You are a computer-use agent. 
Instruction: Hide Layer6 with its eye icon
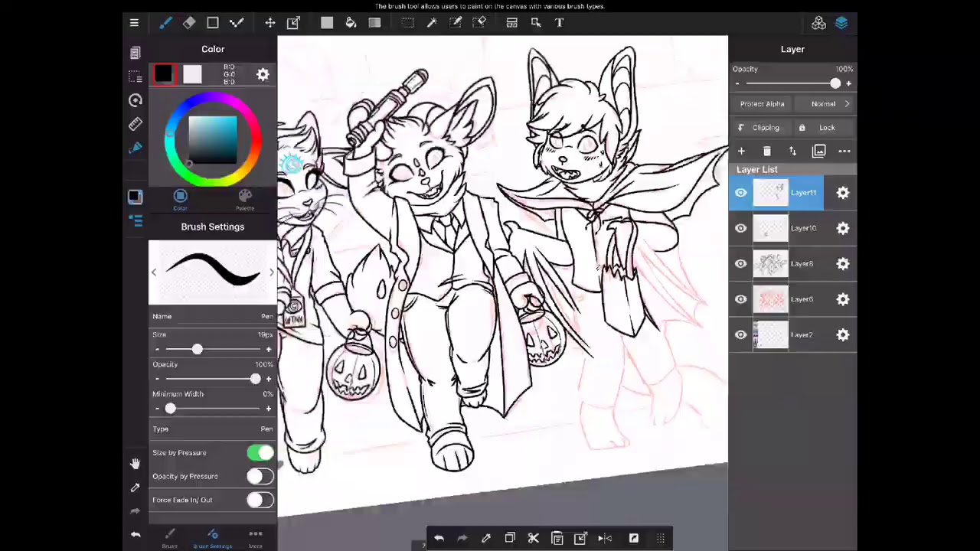coord(740,299)
